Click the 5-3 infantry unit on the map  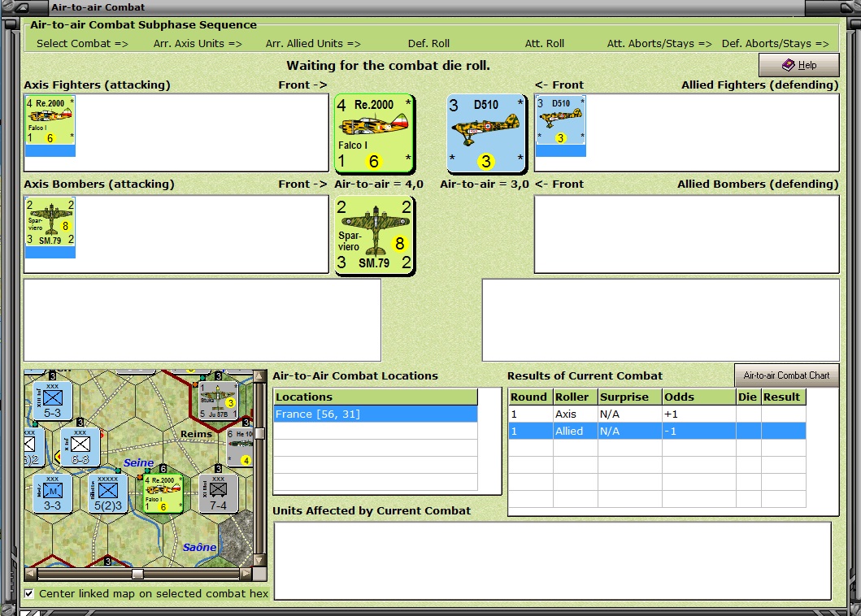point(52,401)
